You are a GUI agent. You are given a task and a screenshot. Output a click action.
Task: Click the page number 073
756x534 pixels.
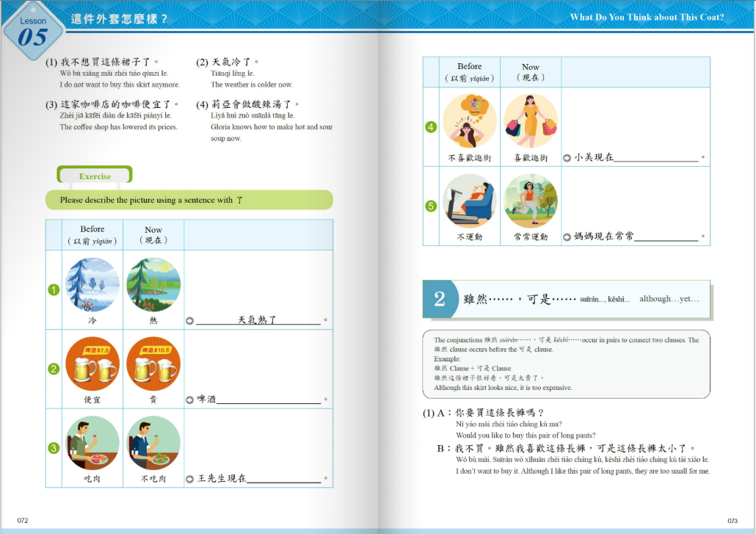click(732, 521)
